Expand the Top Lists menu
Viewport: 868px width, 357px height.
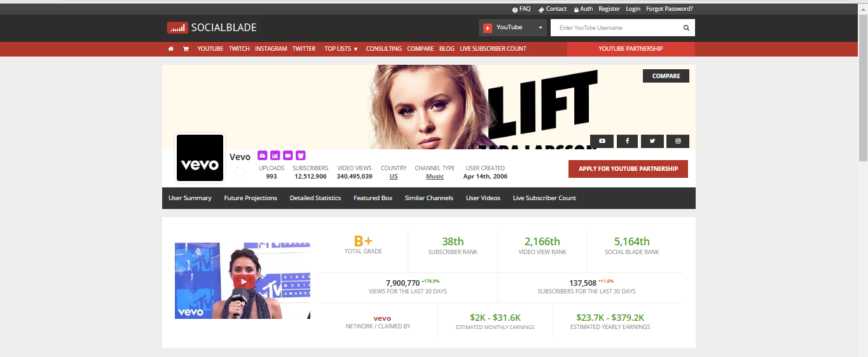point(341,49)
